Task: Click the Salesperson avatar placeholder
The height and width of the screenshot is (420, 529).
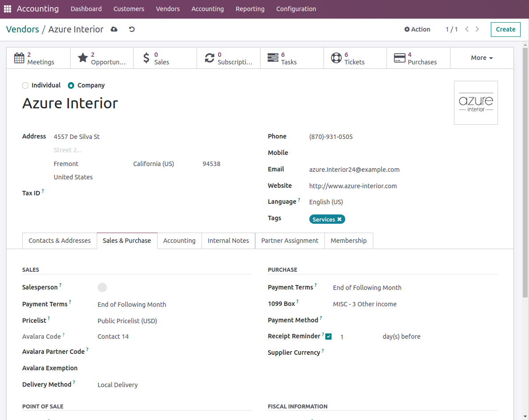Action: tap(102, 287)
